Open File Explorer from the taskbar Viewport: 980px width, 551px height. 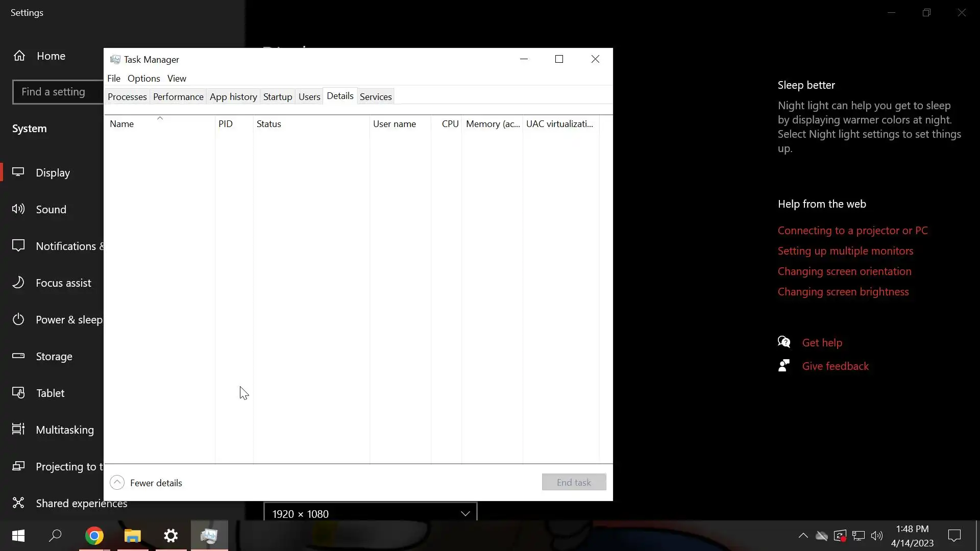pyautogui.click(x=133, y=536)
